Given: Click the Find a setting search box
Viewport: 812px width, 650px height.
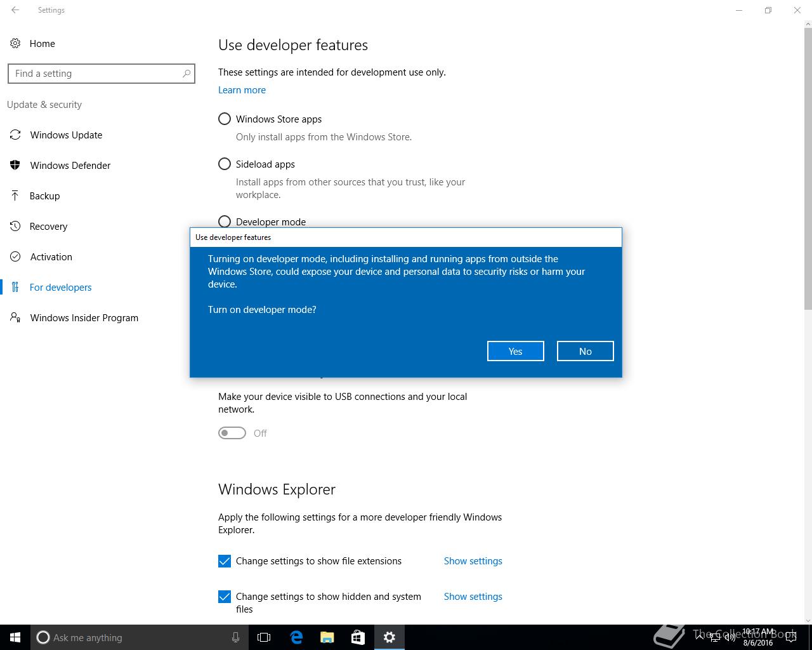Looking at the screenshot, I should coord(101,74).
